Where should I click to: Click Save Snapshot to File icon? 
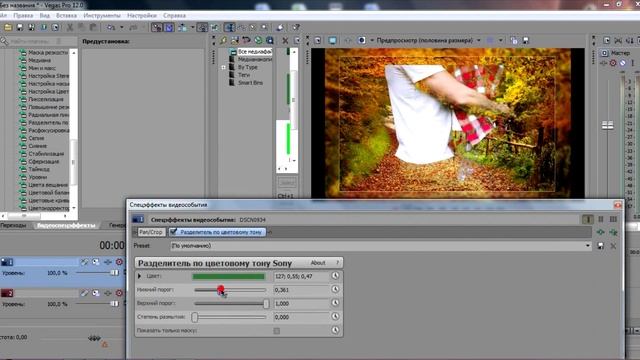(526, 40)
